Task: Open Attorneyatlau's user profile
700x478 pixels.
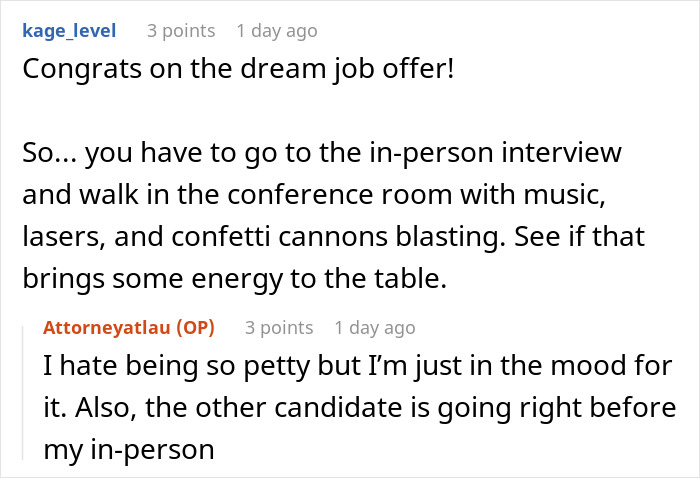Action: [x=107, y=328]
